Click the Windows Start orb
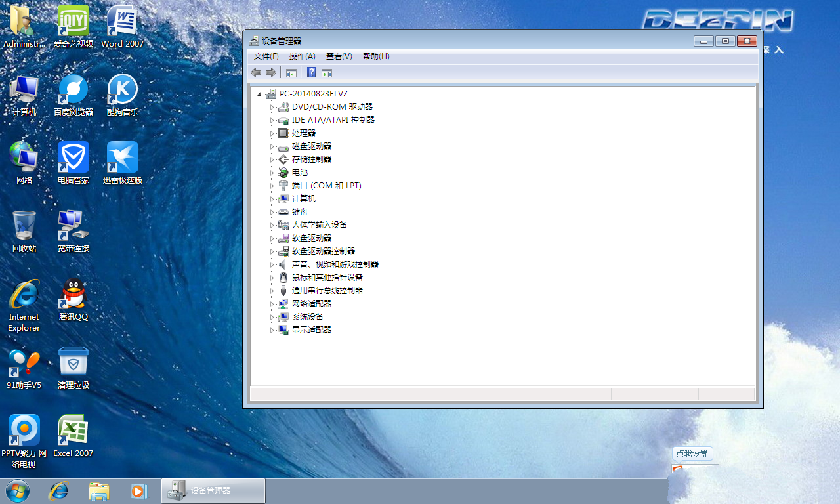This screenshot has width=840, height=504. [17, 490]
